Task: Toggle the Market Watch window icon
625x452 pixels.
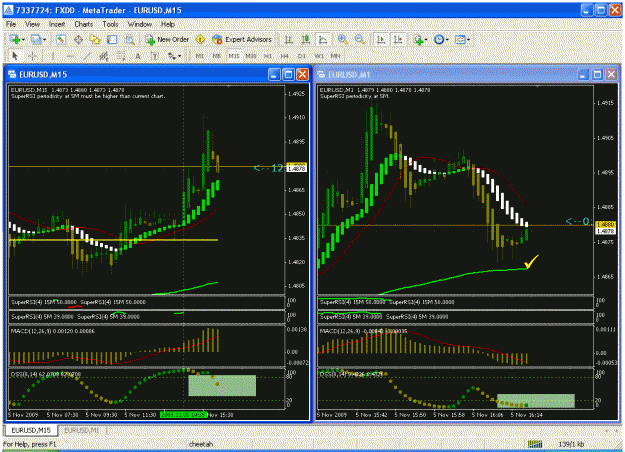Action: [61, 39]
